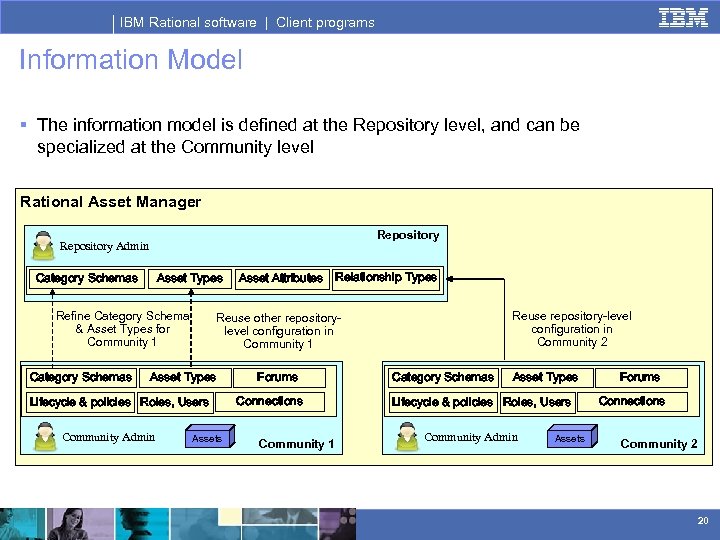Click 'Client programs' header text

pos(325,22)
